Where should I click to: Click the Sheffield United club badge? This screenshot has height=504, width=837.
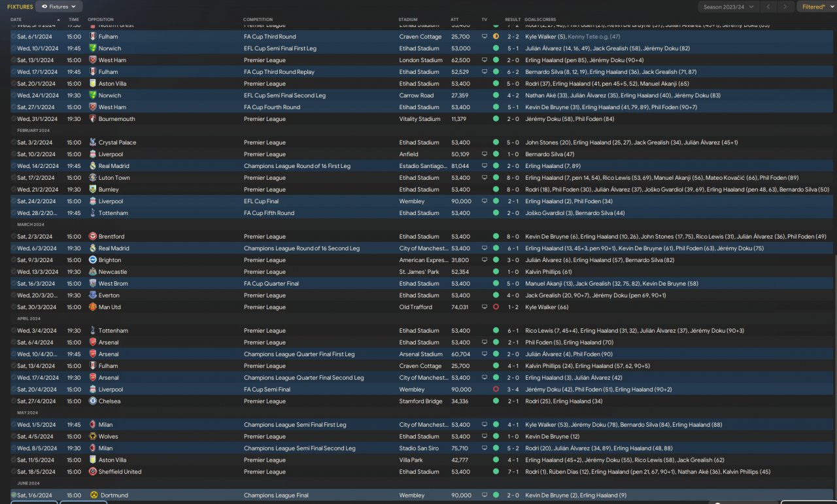click(92, 472)
